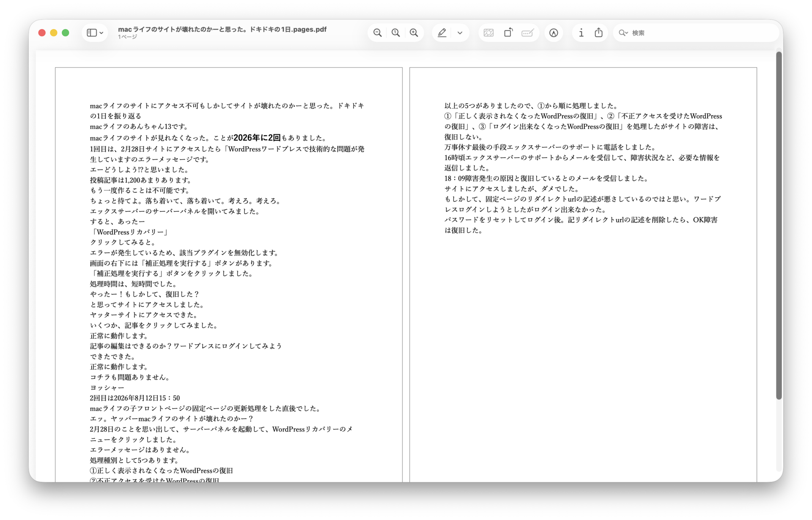Viewport: 812px width, 520px height.
Task: Minimize the window using the yellow button
Action: coord(54,33)
